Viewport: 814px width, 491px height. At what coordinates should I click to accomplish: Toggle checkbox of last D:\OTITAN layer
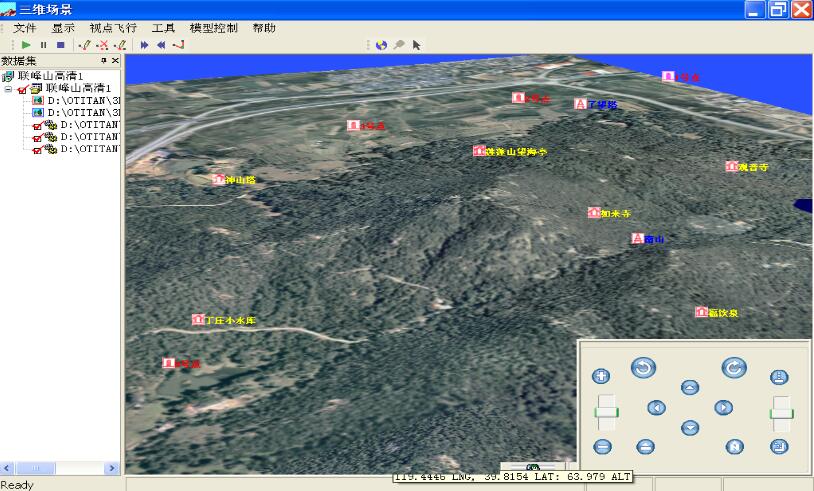tap(37, 149)
